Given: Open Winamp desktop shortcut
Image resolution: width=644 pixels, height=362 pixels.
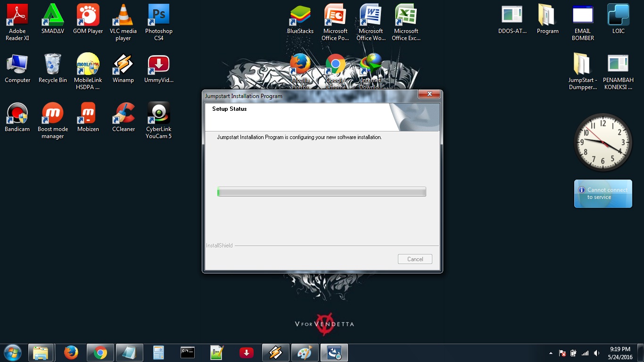Looking at the screenshot, I should pos(123,68).
